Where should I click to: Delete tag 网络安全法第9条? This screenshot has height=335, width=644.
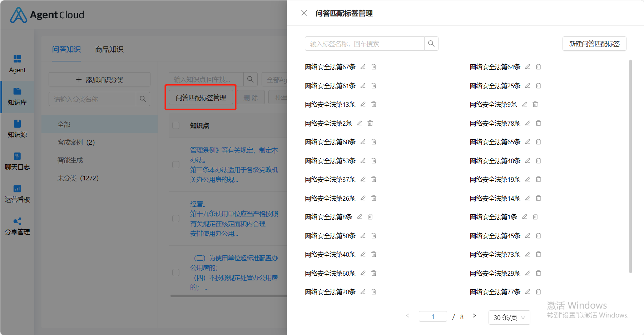click(535, 104)
